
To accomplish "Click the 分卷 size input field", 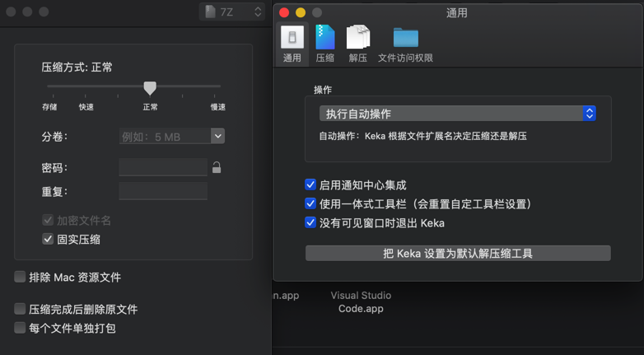I will (165, 136).
